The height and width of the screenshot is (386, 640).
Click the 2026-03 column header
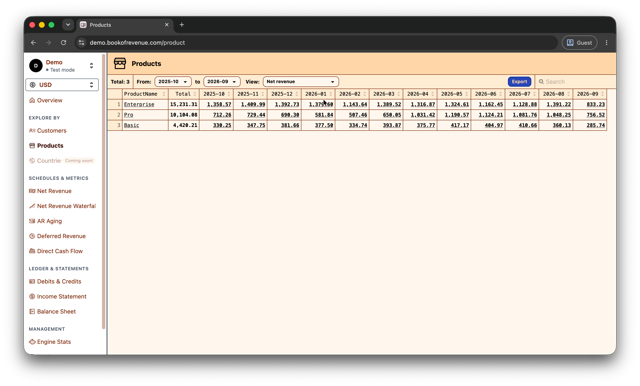tap(386, 94)
